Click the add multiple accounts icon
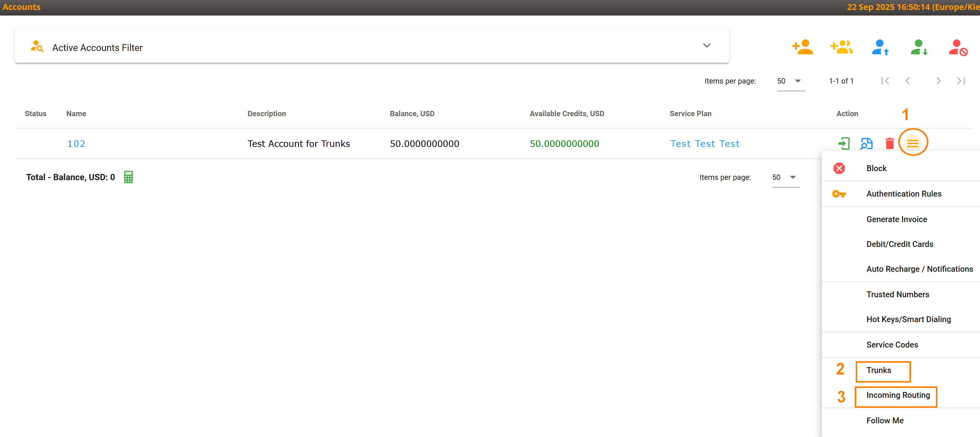Viewport: 980px width, 437px height. 841,48
